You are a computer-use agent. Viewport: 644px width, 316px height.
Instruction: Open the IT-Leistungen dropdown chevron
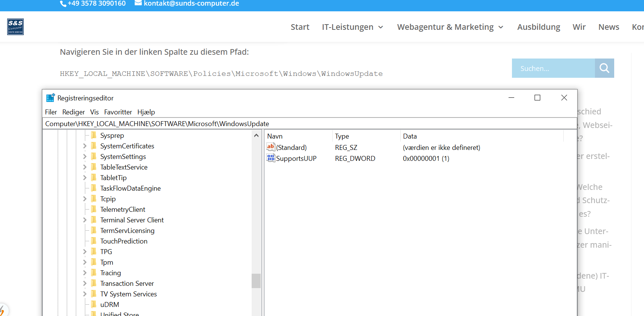click(381, 27)
